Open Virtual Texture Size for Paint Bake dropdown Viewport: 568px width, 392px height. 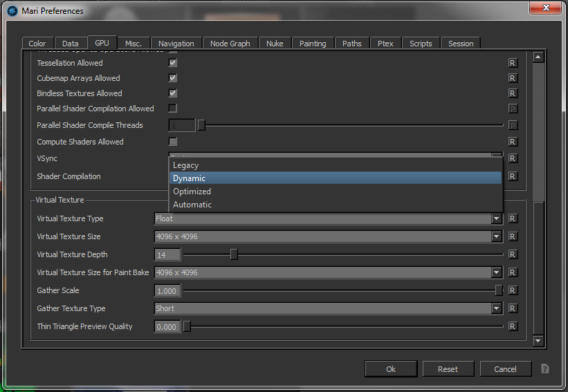click(328, 272)
